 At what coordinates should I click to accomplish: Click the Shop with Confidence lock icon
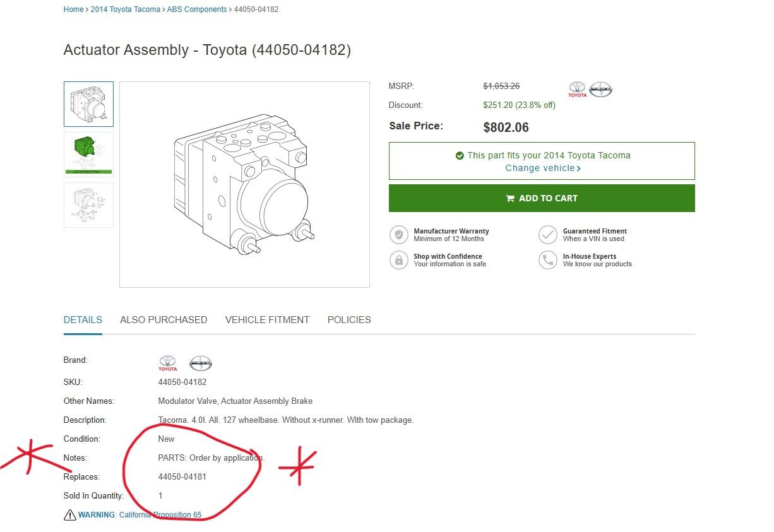(x=398, y=260)
